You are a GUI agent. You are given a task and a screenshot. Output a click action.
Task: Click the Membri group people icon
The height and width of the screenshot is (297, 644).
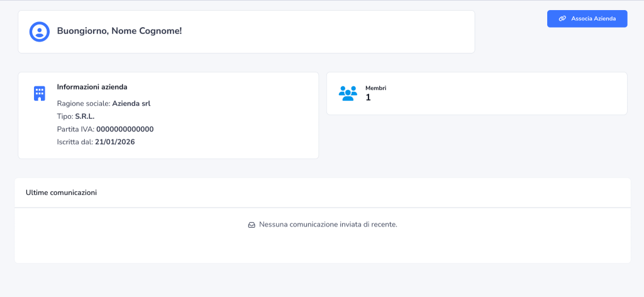pos(348,93)
